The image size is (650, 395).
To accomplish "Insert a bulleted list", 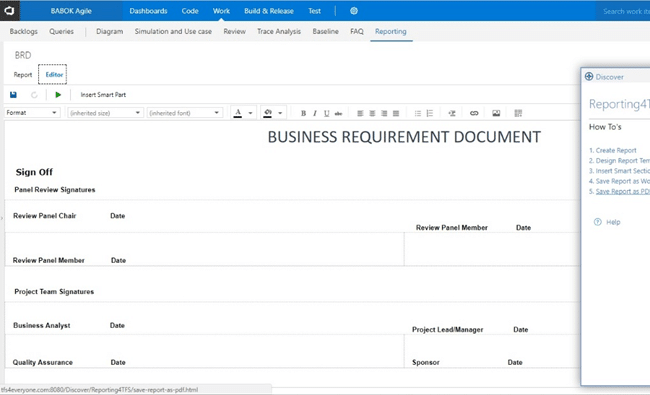I will 418,113.
